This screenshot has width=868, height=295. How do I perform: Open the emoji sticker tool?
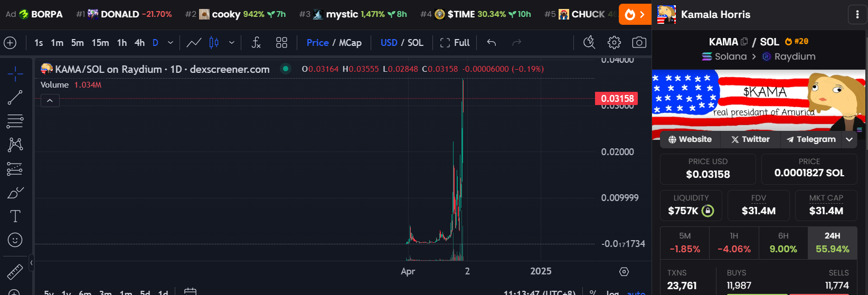pyautogui.click(x=15, y=240)
